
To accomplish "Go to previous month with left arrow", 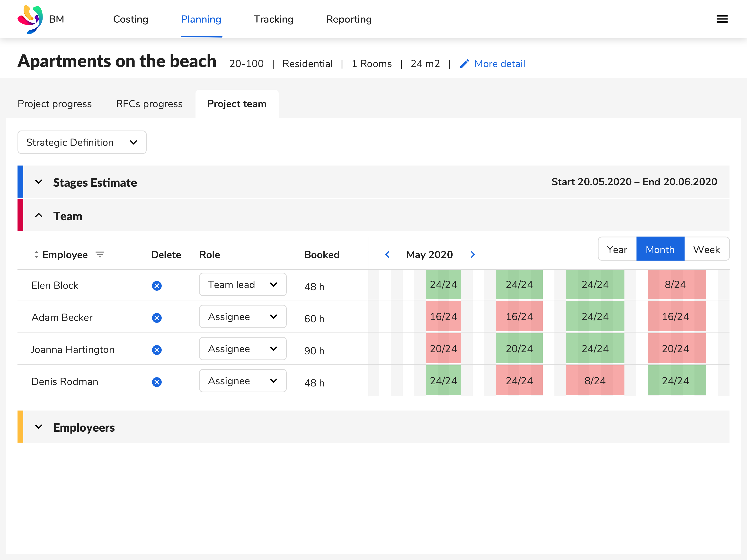I will (387, 254).
